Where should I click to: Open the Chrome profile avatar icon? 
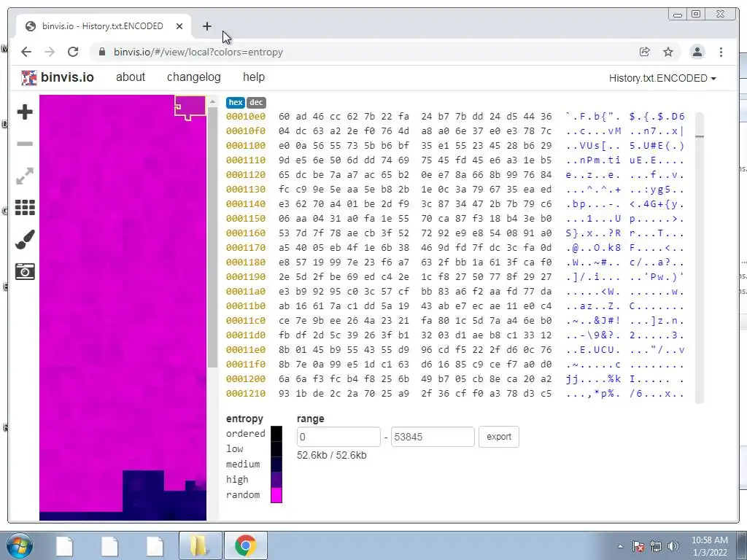(x=697, y=52)
